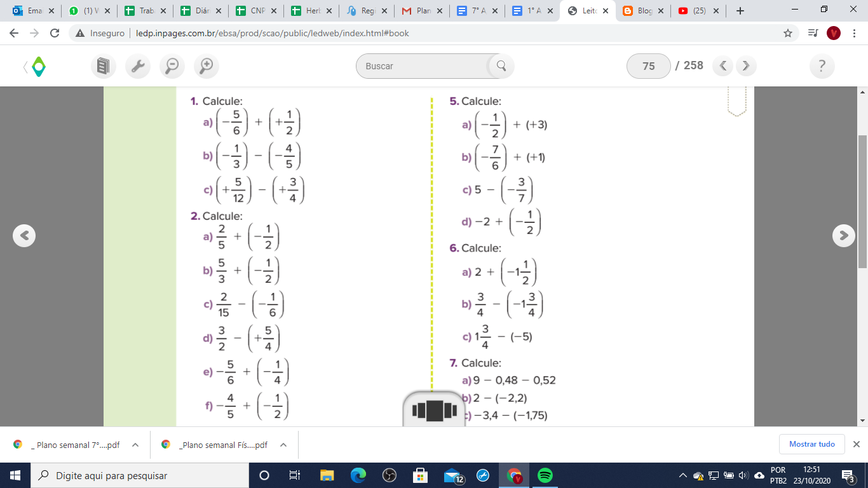Expand Plano semanal Fís download options
This screenshot has height=488, width=868.
(x=283, y=445)
